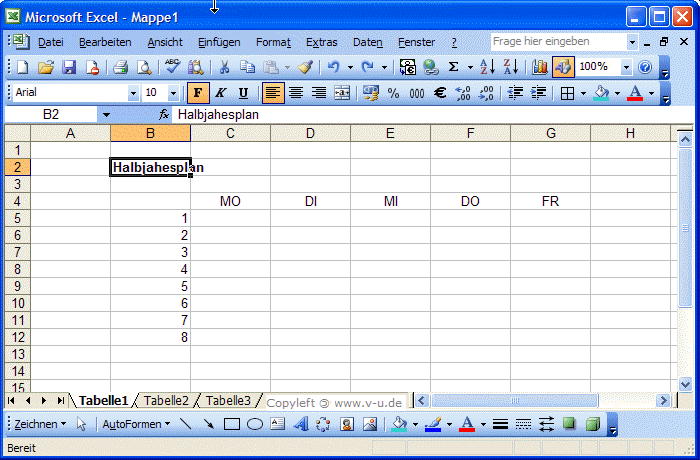The height and width of the screenshot is (460, 700).
Task: Print the sheet with the printer icon
Action: pyautogui.click(x=121, y=67)
